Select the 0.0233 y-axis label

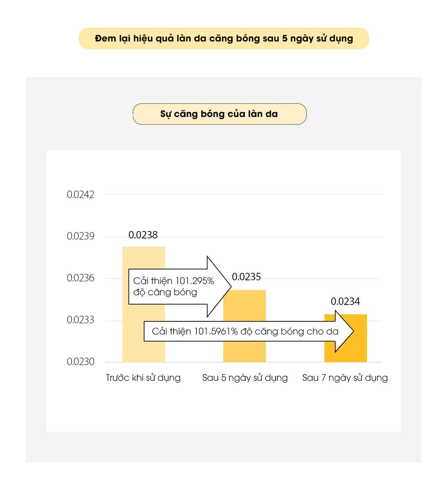tap(81, 320)
